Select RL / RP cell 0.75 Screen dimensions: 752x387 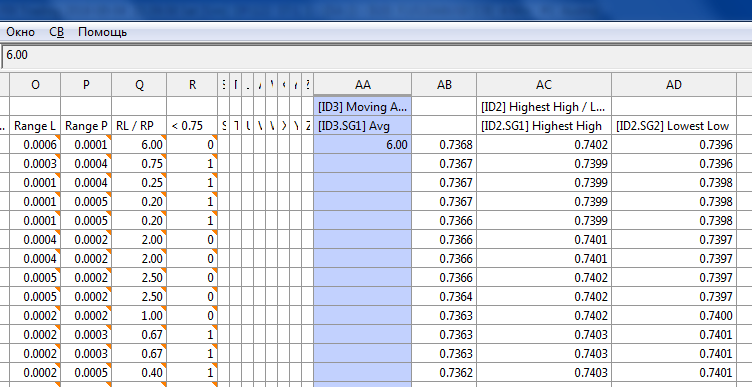[x=139, y=164]
